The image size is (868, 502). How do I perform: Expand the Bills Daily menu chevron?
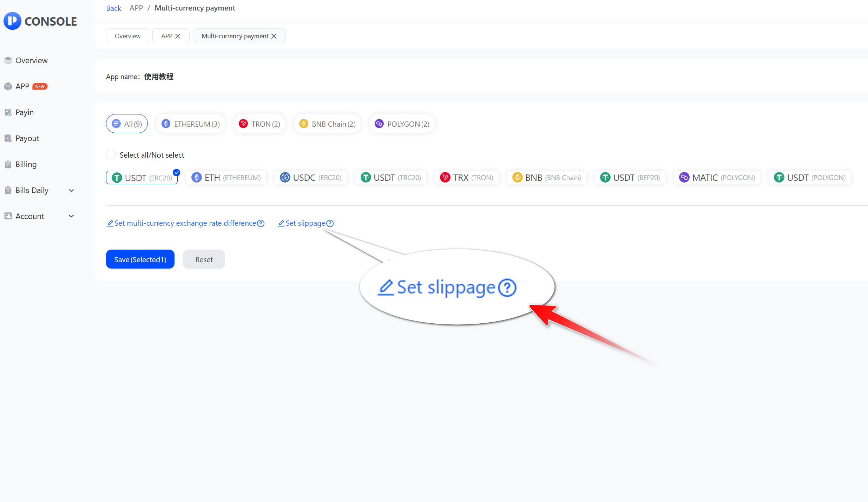click(71, 190)
